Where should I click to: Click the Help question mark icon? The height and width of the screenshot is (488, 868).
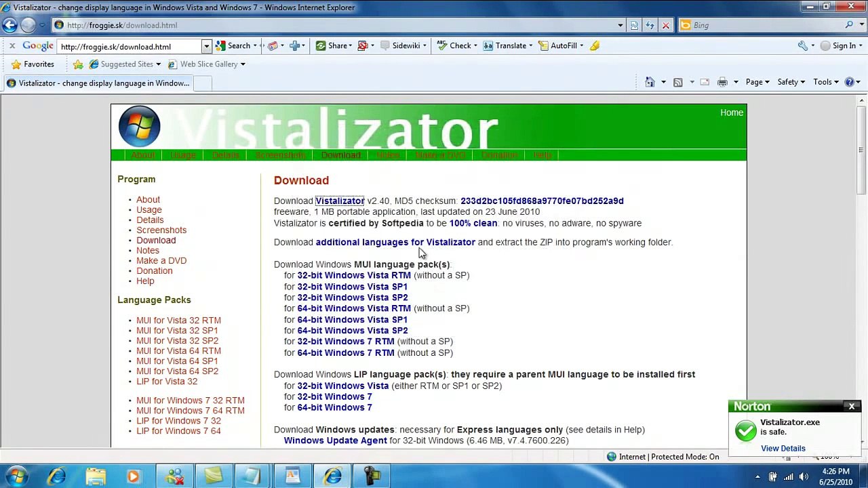[849, 82]
